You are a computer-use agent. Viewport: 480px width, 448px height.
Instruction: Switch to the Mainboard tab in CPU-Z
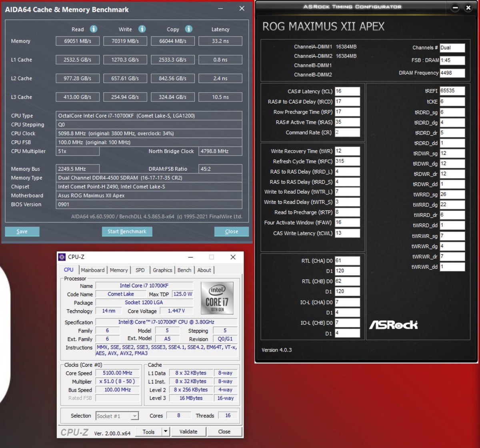93,270
